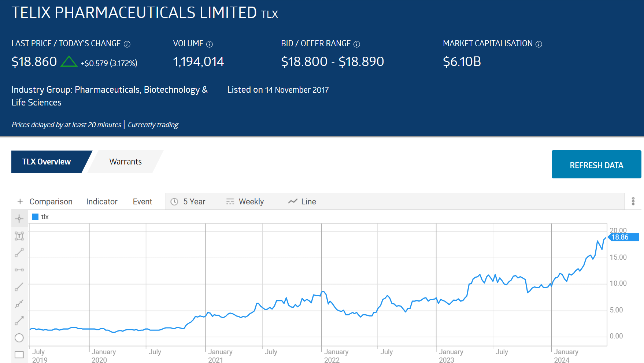
Task: Click the 0.00 price axis label
Action: (x=616, y=336)
